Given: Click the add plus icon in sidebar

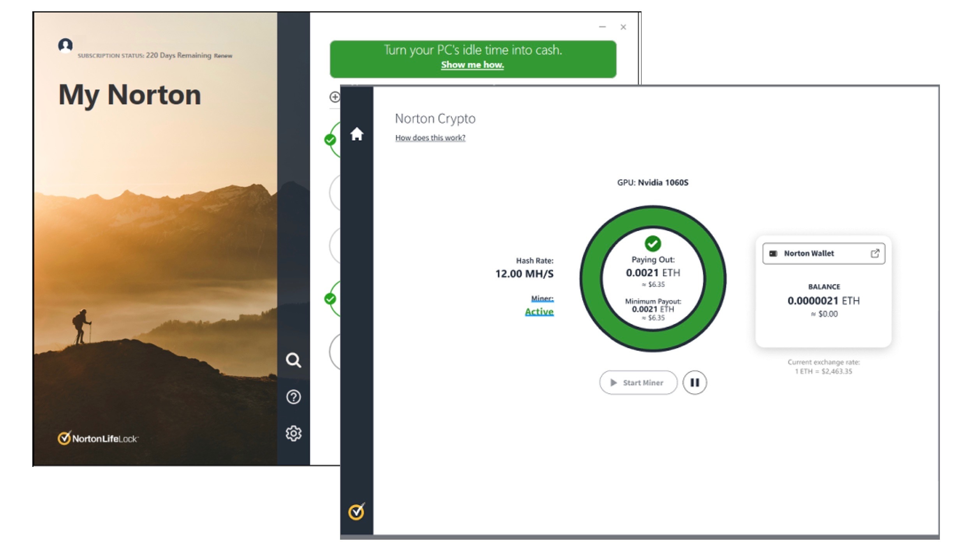Looking at the screenshot, I should 335,96.
